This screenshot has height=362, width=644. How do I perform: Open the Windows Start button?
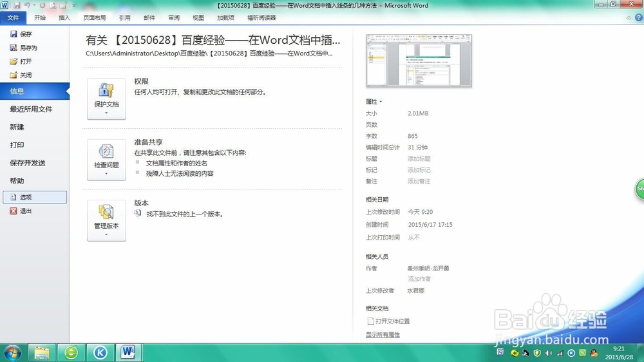12,352
